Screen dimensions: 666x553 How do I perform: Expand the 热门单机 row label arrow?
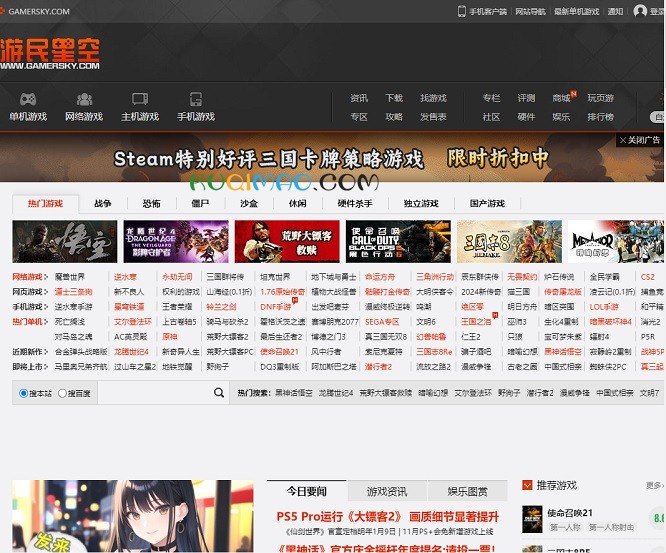[x=46, y=322]
